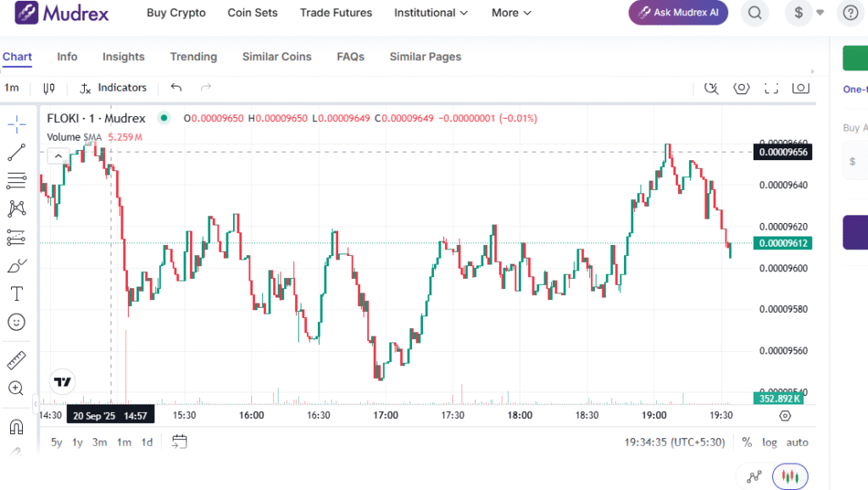Switch to the candlestick chart view toggle

[x=790, y=477]
